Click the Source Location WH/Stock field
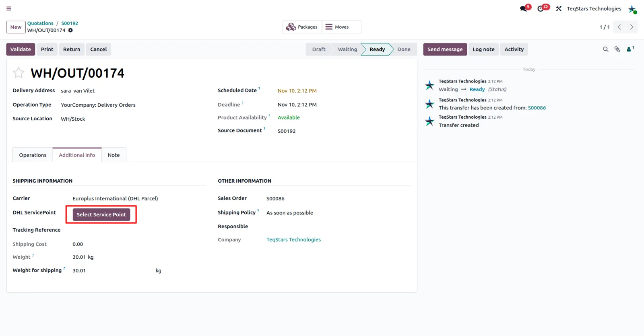Image resolution: width=644 pixels, height=336 pixels. tap(73, 119)
